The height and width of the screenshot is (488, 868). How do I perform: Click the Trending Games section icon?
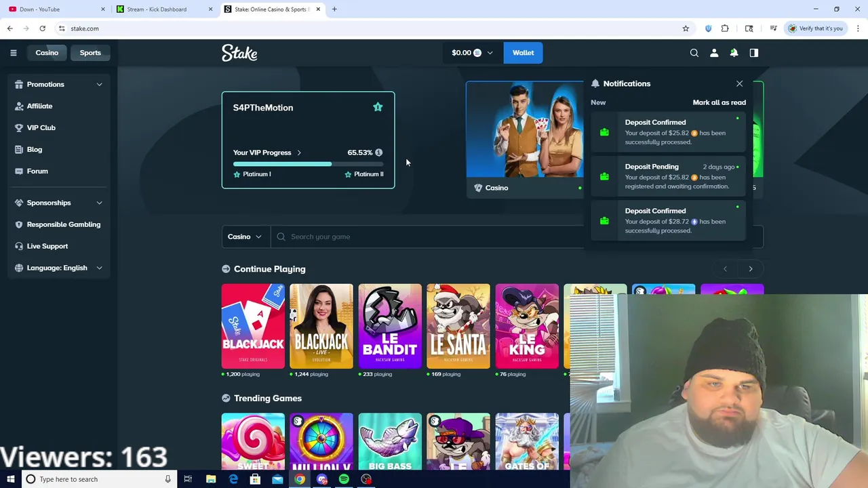click(226, 399)
